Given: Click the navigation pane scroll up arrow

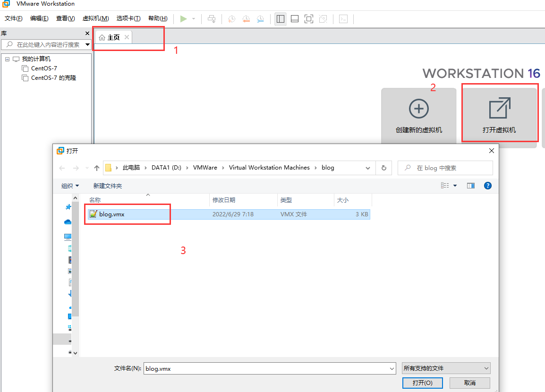Looking at the screenshot, I should click(76, 198).
